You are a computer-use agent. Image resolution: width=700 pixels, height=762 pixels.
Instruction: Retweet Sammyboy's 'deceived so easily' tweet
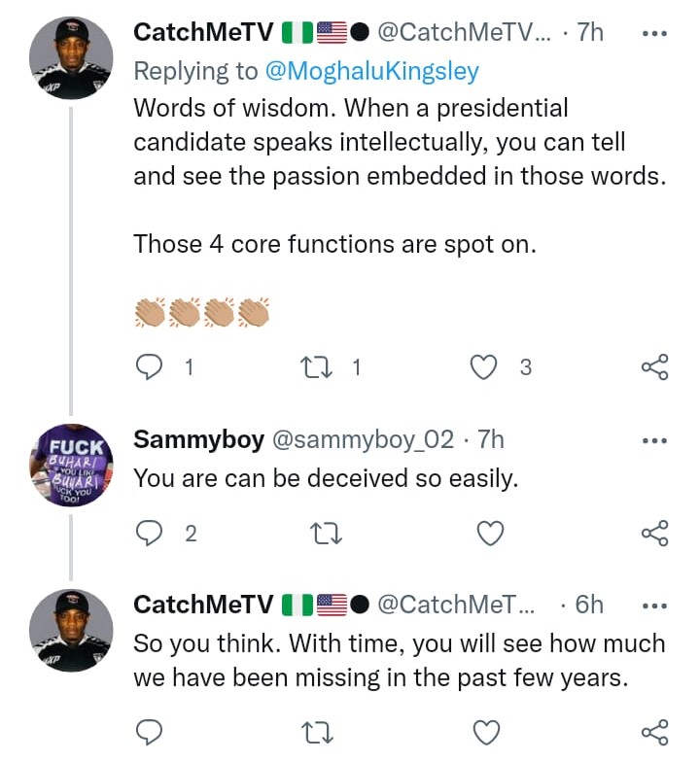click(318, 533)
